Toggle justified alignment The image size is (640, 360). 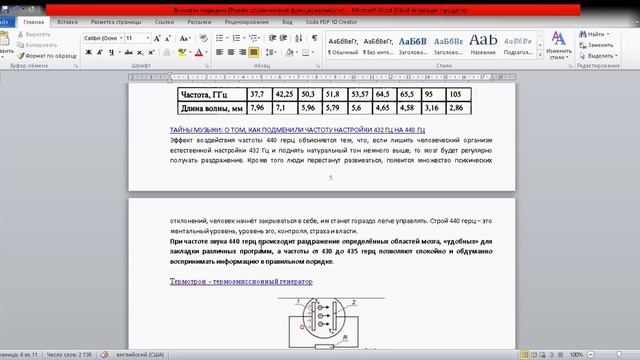[253, 52]
